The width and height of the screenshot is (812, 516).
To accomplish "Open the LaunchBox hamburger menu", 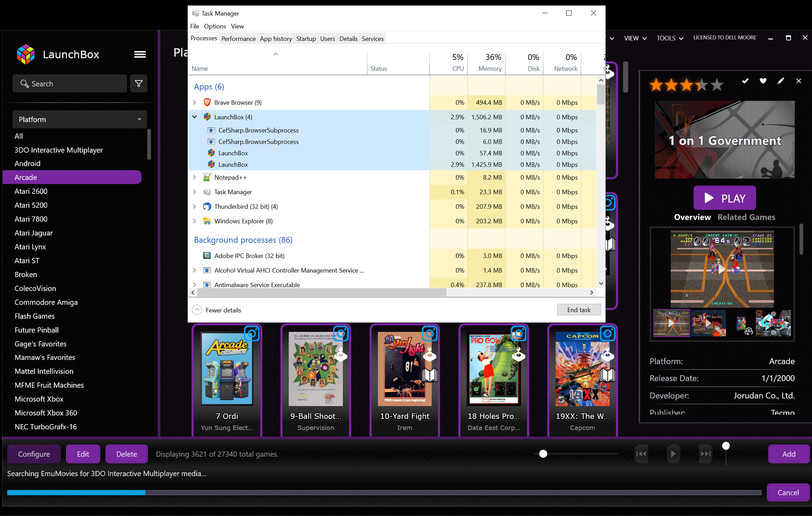I will [140, 54].
